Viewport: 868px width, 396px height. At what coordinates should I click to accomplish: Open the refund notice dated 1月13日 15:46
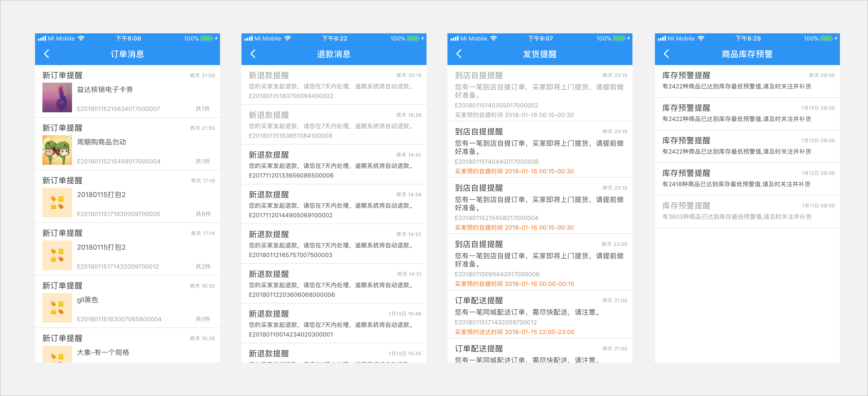pyautogui.click(x=333, y=323)
